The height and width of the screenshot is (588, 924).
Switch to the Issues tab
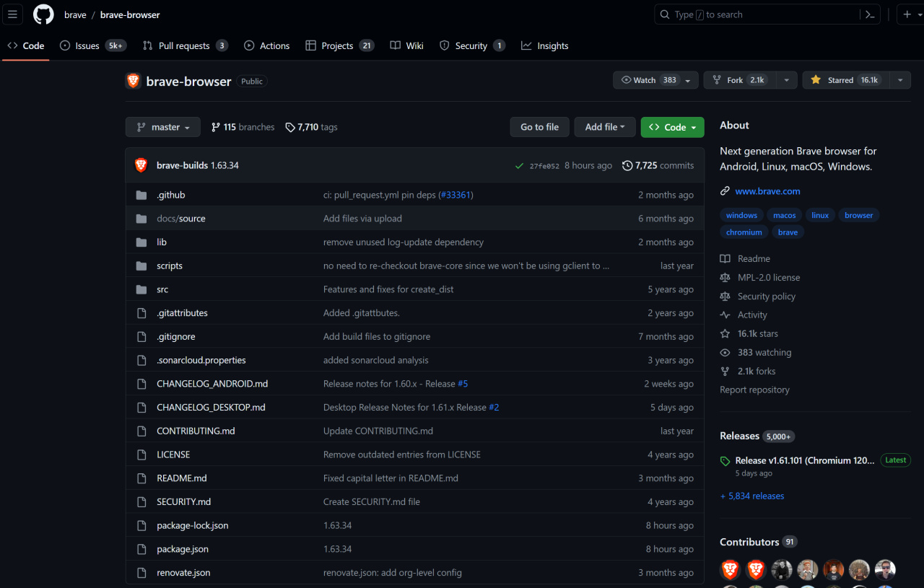92,45
